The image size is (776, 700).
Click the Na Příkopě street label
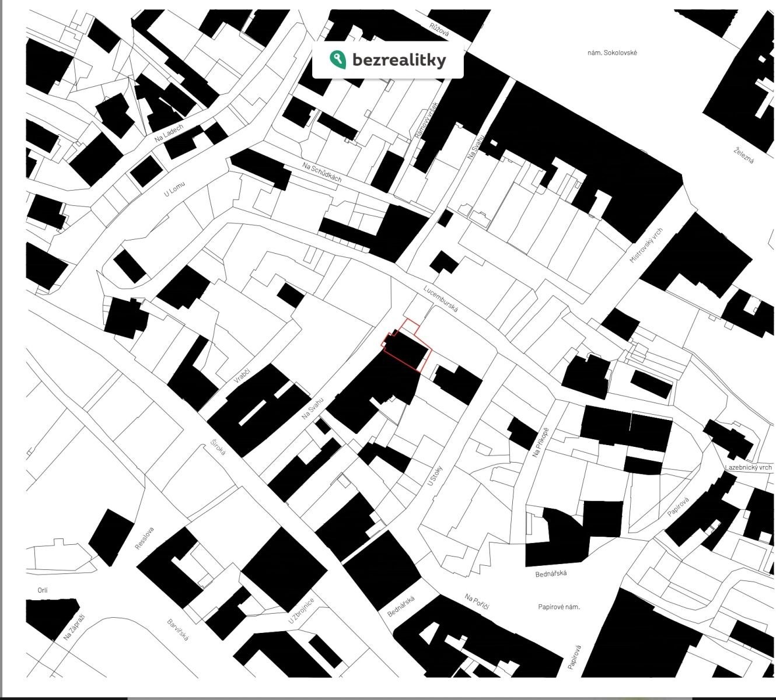pos(540,442)
